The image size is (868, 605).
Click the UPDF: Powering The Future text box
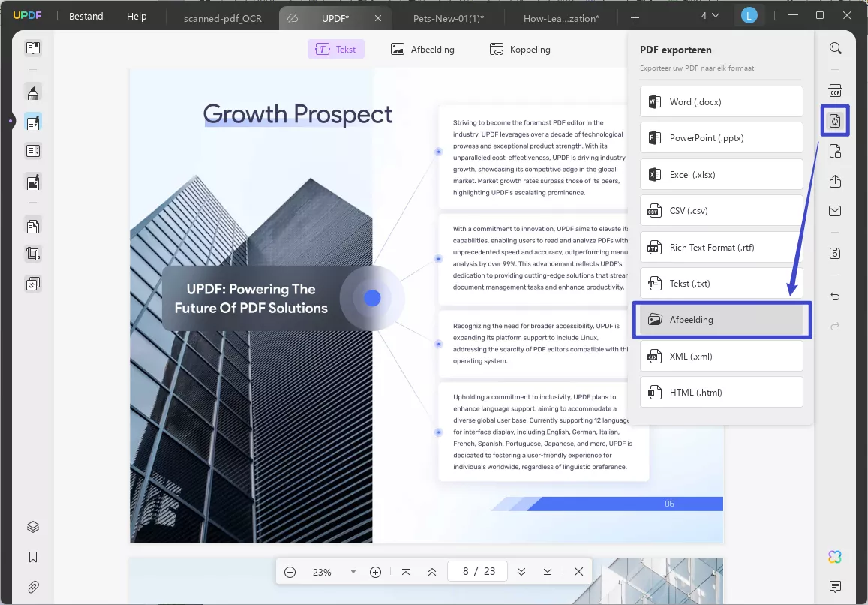coord(251,299)
